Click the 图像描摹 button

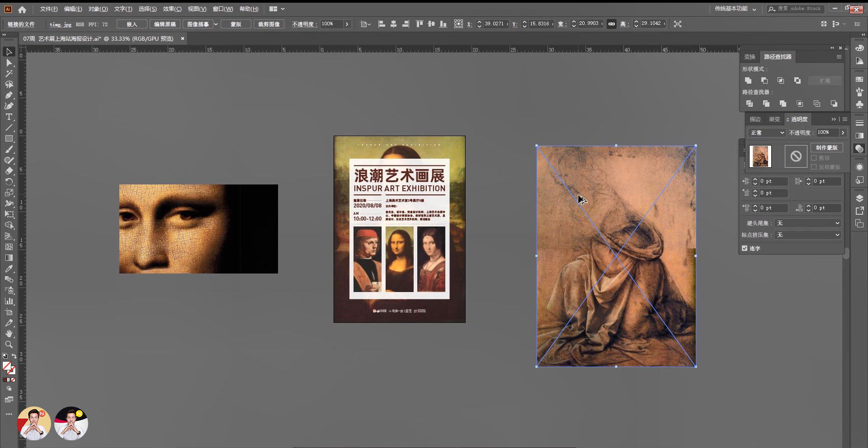point(198,24)
